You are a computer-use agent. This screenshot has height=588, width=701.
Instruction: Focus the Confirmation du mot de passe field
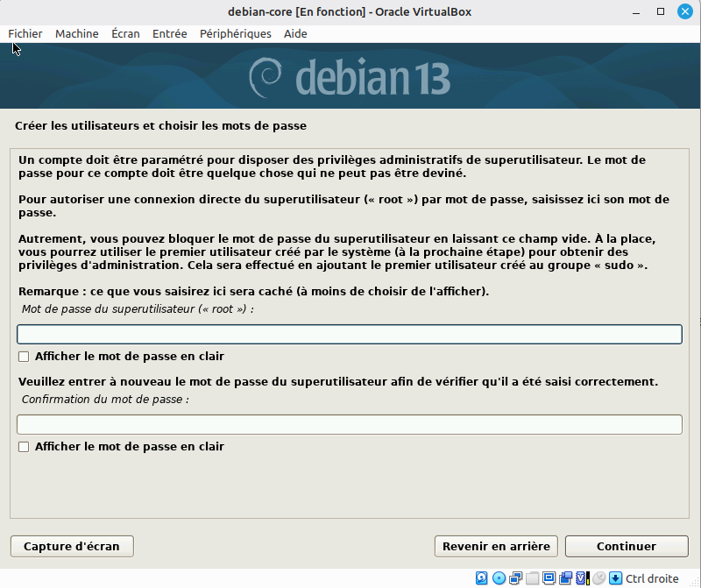(x=349, y=425)
